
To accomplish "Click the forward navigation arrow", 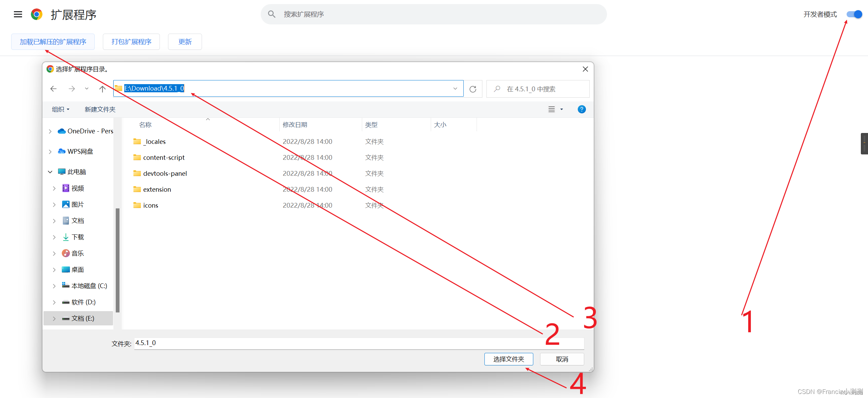I will tap(72, 89).
